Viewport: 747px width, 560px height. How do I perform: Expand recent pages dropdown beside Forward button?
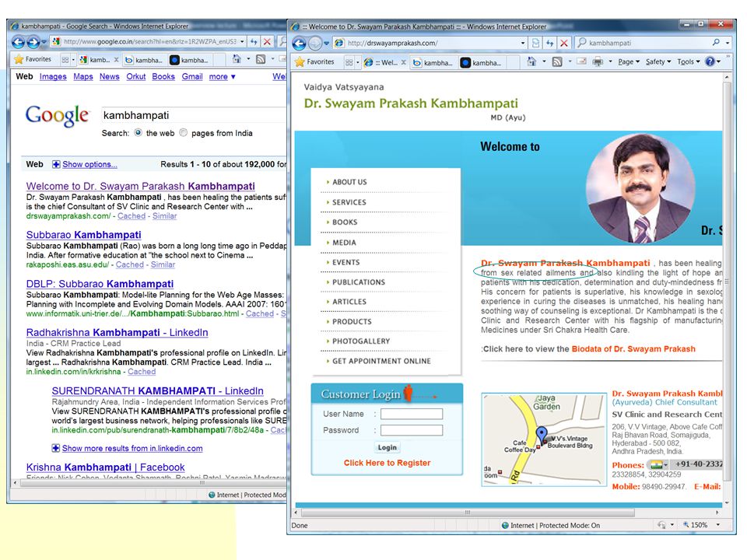click(x=326, y=44)
